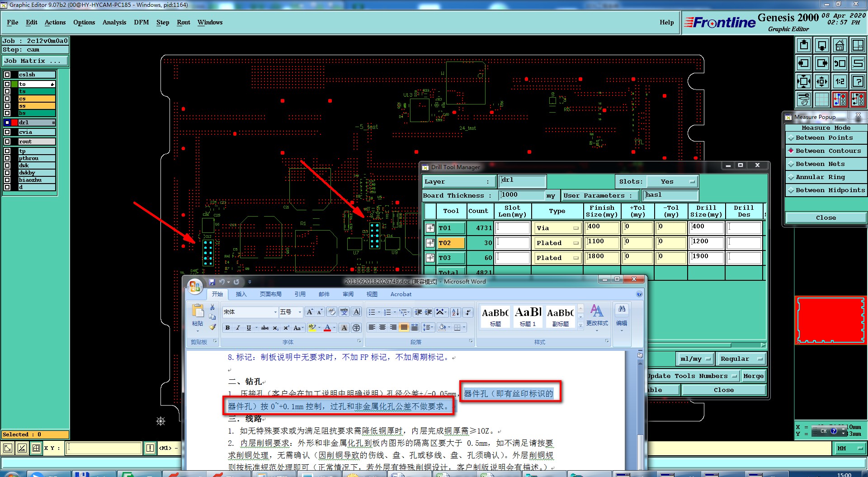Click the previous view undo icon

click(x=840, y=63)
